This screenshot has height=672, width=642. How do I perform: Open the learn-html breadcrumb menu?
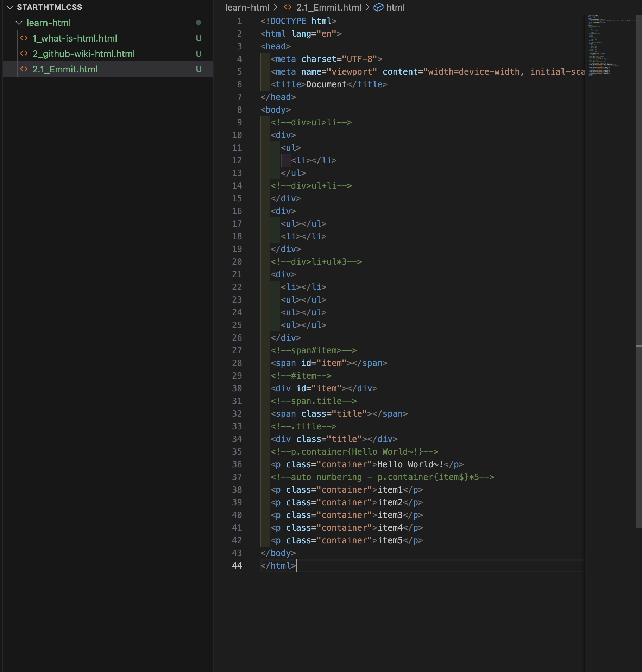click(248, 7)
